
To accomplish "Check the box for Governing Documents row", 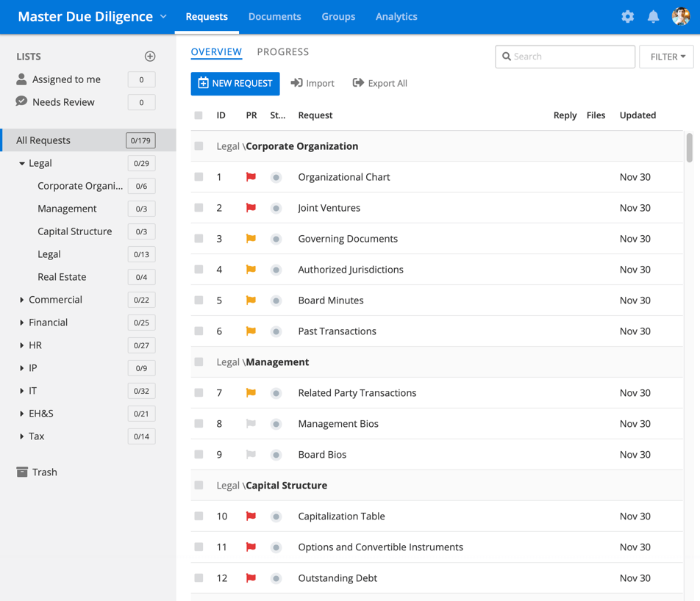I will coord(199,239).
